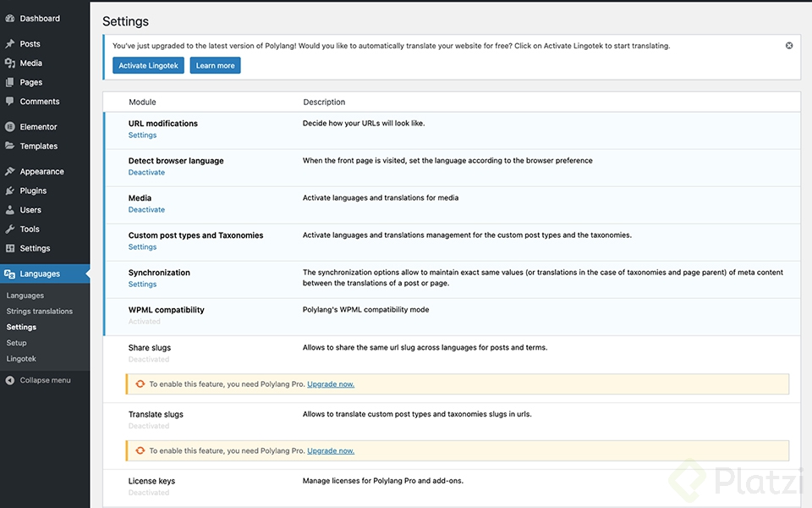Click the Posts pushpin icon
The width and height of the screenshot is (812, 508).
coord(10,43)
